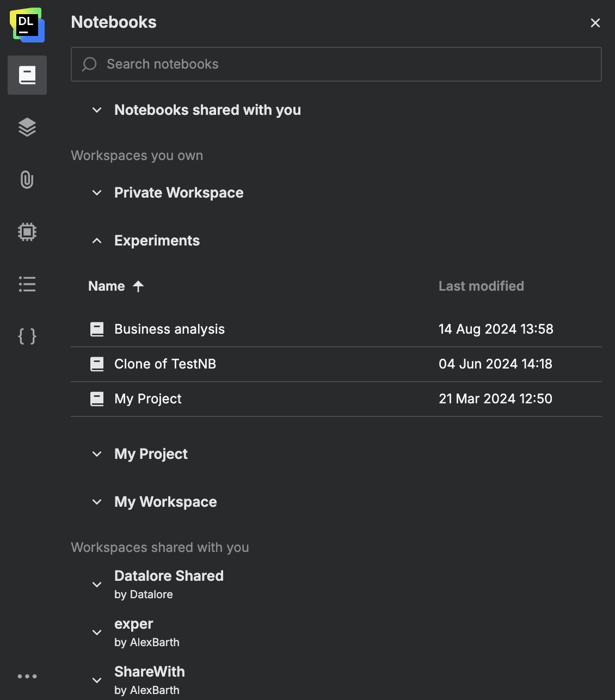Click the ShareWith workspace heading
This screenshot has width=615, height=700.
150,672
